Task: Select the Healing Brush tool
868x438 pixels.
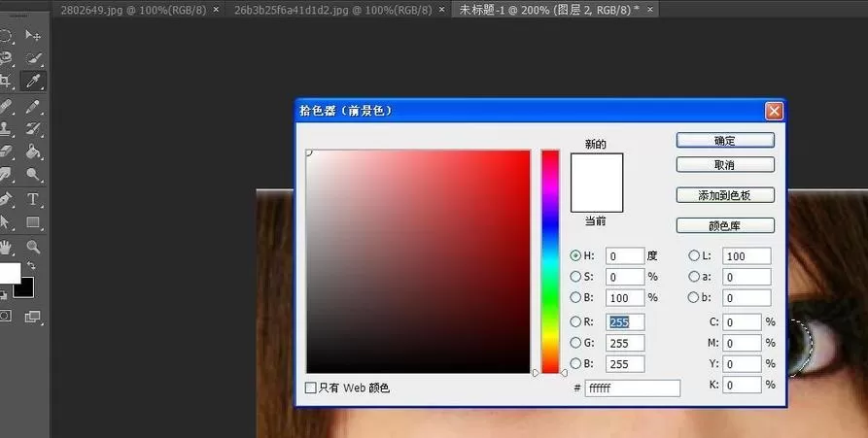Action: pyautogui.click(x=6, y=106)
